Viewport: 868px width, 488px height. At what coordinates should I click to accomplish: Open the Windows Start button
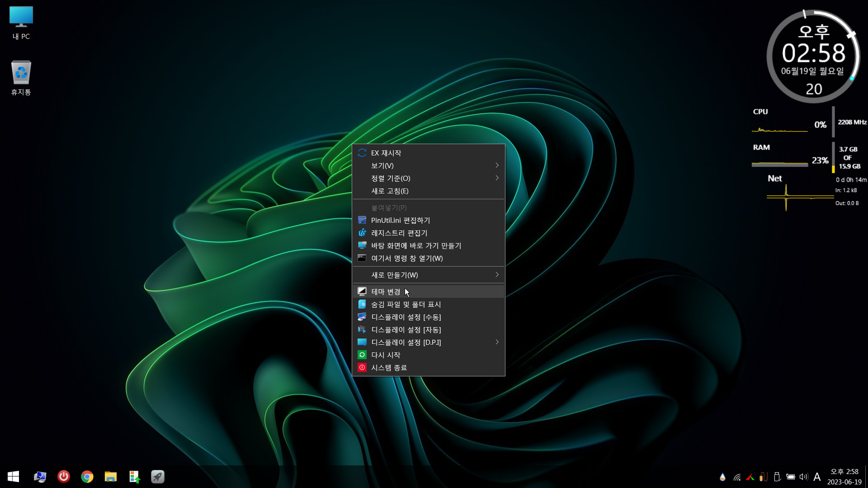tap(13, 477)
